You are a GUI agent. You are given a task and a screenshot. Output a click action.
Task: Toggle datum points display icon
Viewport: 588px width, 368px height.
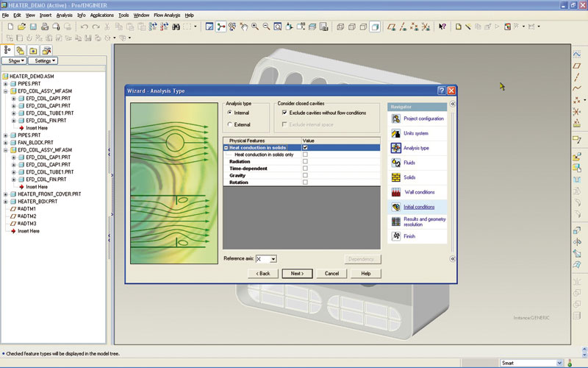point(414,26)
